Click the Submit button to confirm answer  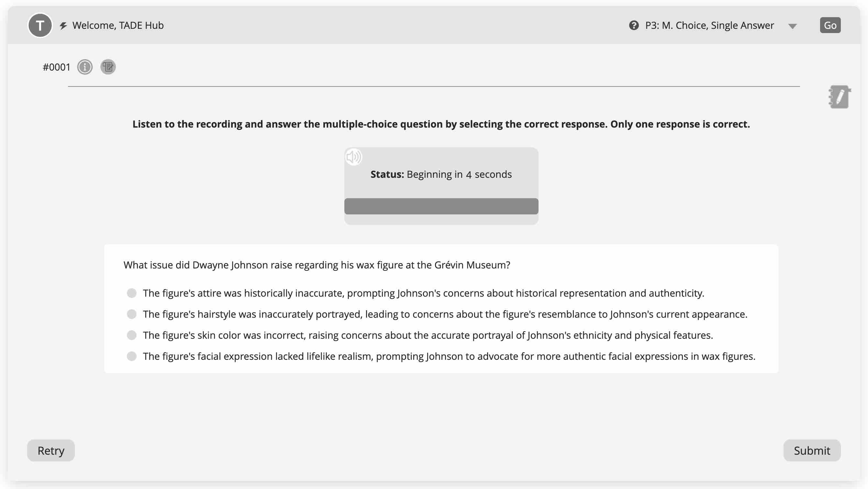pyautogui.click(x=812, y=450)
